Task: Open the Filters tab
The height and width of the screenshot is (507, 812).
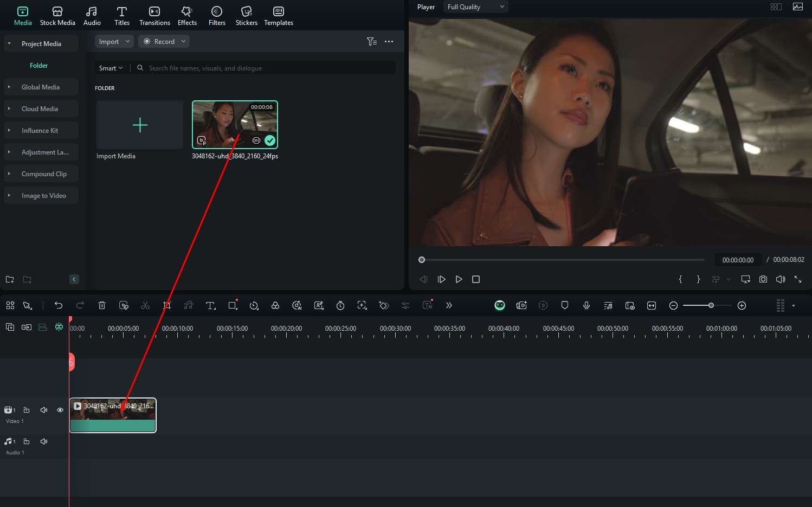Action: (x=217, y=16)
